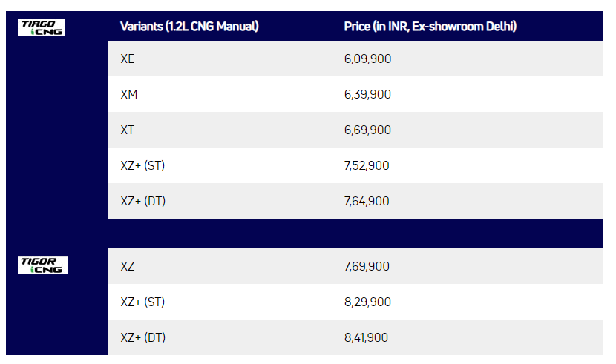Click the 7,52,900 price cell

pyautogui.click(x=367, y=166)
